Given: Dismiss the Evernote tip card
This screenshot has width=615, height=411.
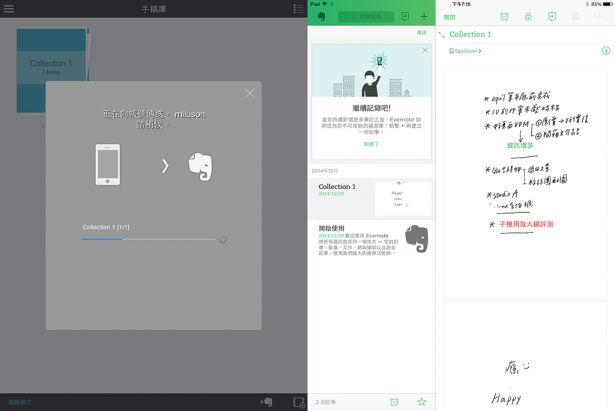Looking at the screenshot, I should [x=425, y=50].
